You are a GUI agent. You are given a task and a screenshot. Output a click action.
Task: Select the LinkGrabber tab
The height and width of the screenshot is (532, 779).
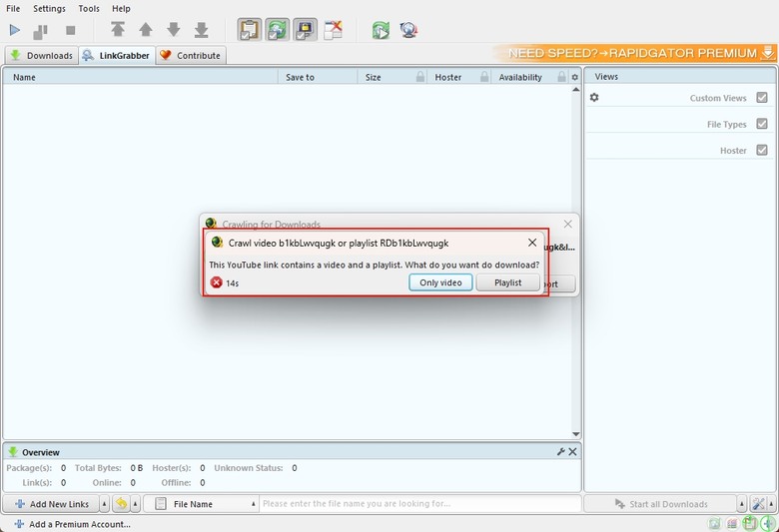117,56
